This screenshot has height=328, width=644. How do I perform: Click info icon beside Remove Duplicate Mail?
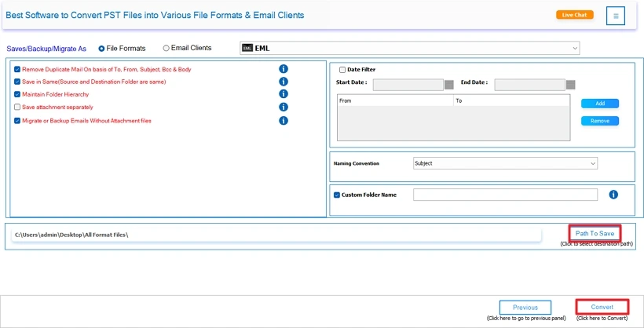(x=284, y=69)
